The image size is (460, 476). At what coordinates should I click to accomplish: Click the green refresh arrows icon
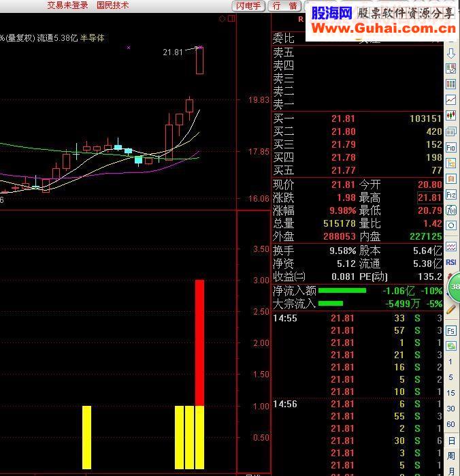(451, 346)
